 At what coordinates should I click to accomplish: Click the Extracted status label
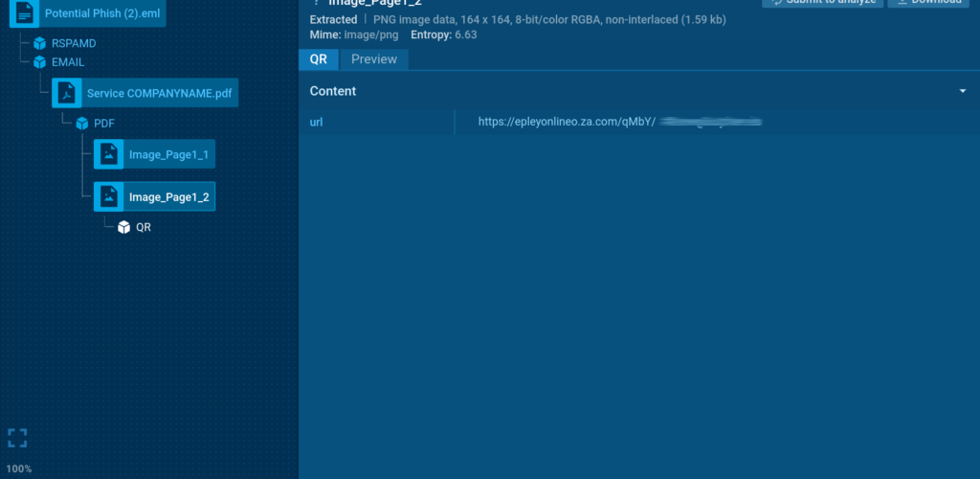tap(333, 20)
